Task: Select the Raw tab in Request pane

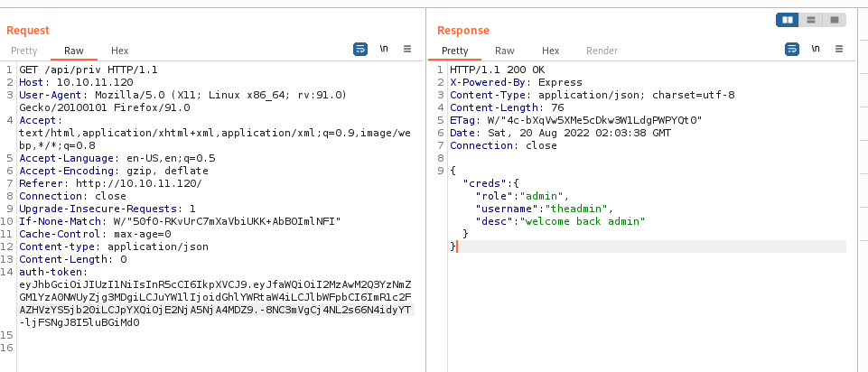Action: tap(73, 51)
